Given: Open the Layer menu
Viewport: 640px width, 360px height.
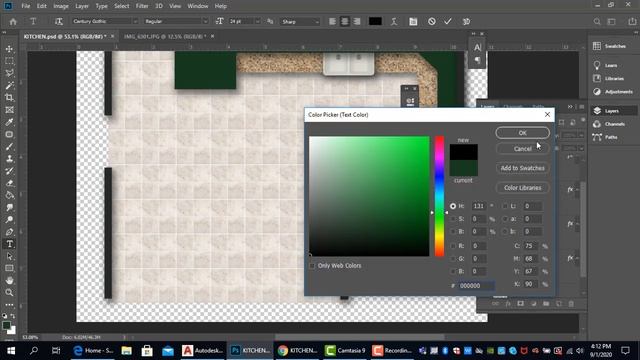Looking at the screenshot, I should (82, 6).
